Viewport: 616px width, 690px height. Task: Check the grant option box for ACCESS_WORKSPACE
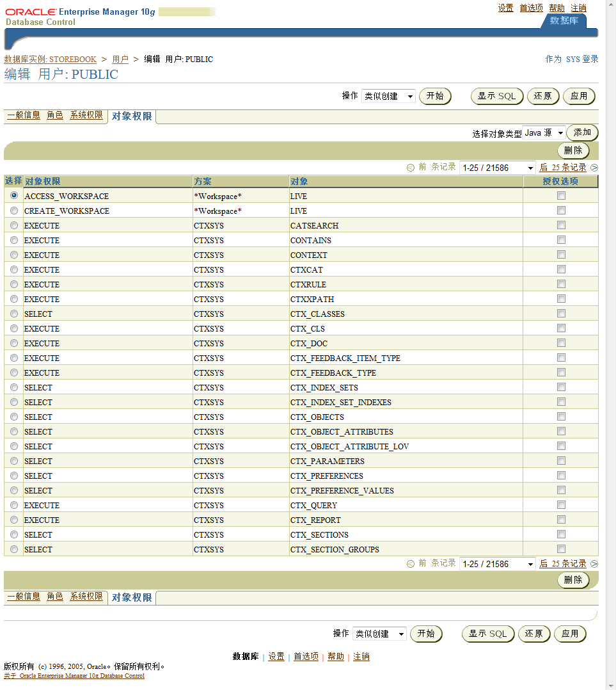pyautogui.click(x=561, y=195)
